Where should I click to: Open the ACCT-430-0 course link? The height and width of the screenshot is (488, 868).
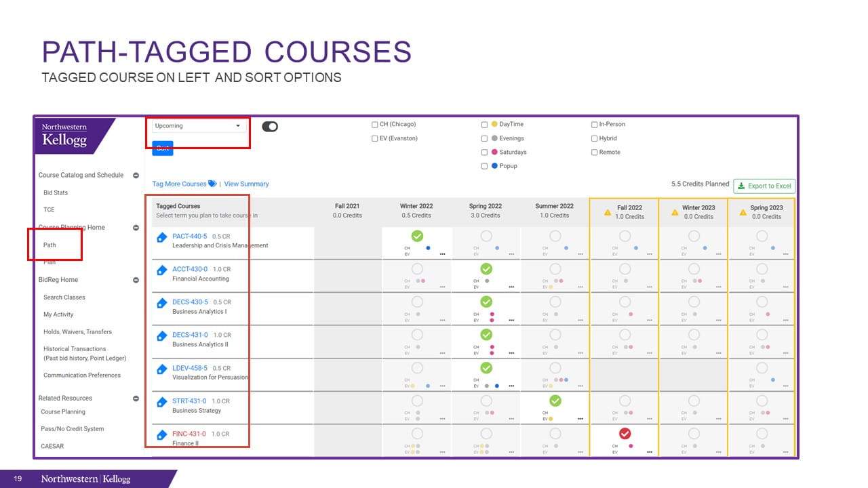(190, 269)
